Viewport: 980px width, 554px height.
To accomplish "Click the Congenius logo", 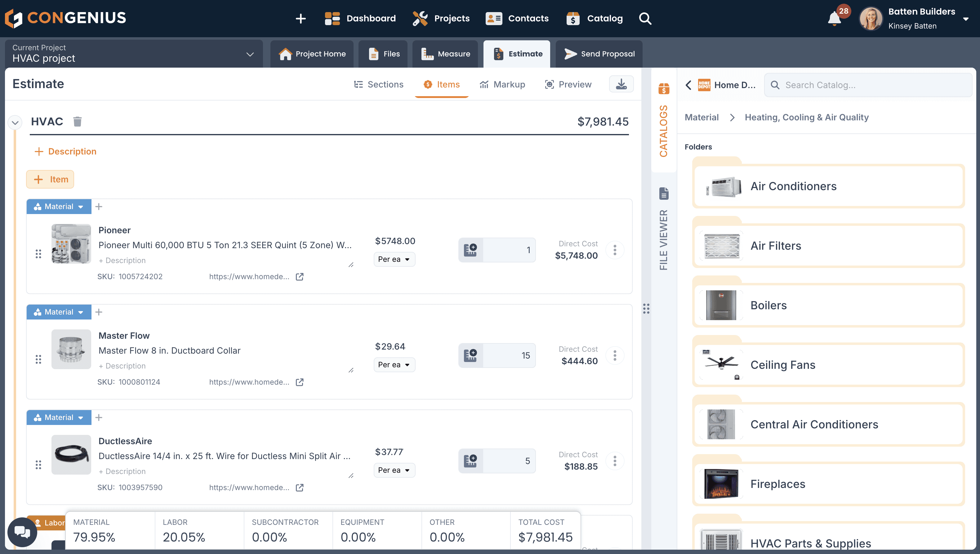I will click(x=65, y=18).
